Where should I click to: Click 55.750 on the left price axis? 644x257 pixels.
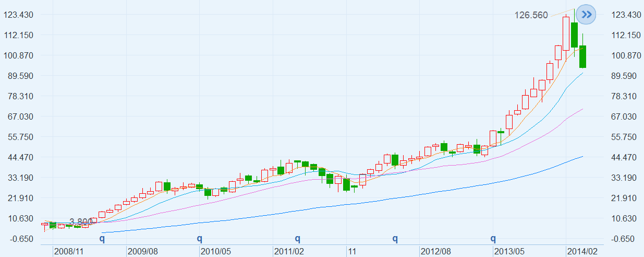point(21,137)
